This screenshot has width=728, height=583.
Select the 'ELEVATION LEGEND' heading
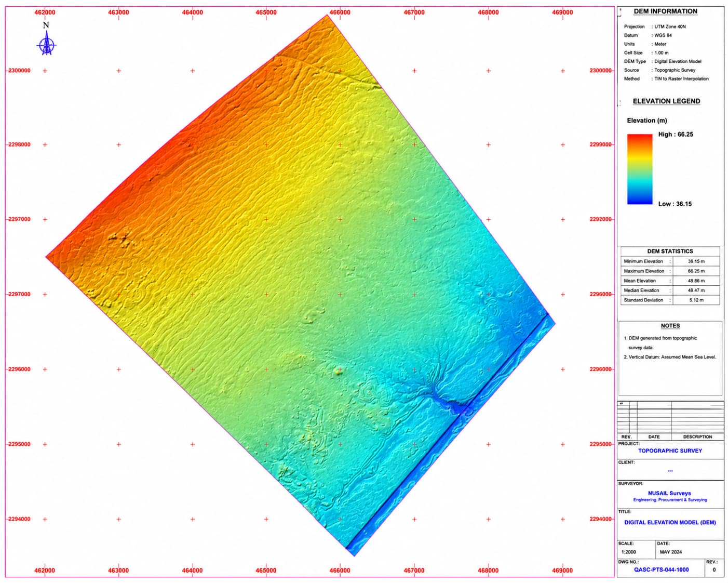pos(666,101)
